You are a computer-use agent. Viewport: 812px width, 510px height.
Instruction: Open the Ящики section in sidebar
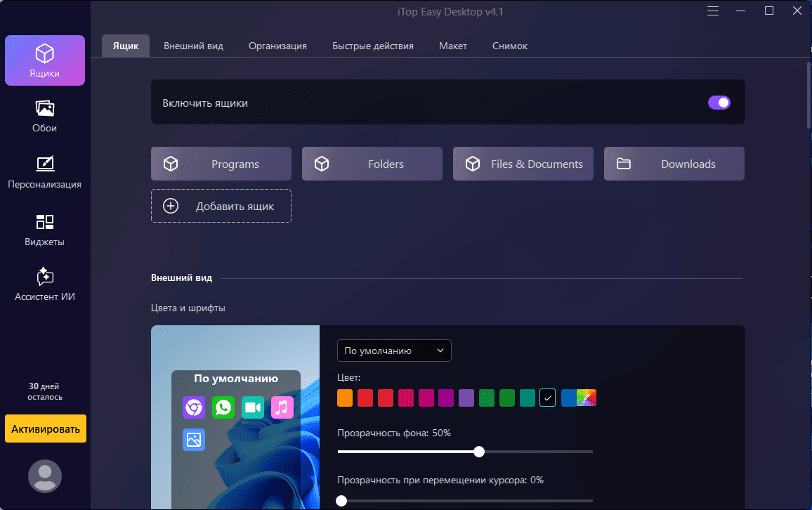tap(45, 60)
